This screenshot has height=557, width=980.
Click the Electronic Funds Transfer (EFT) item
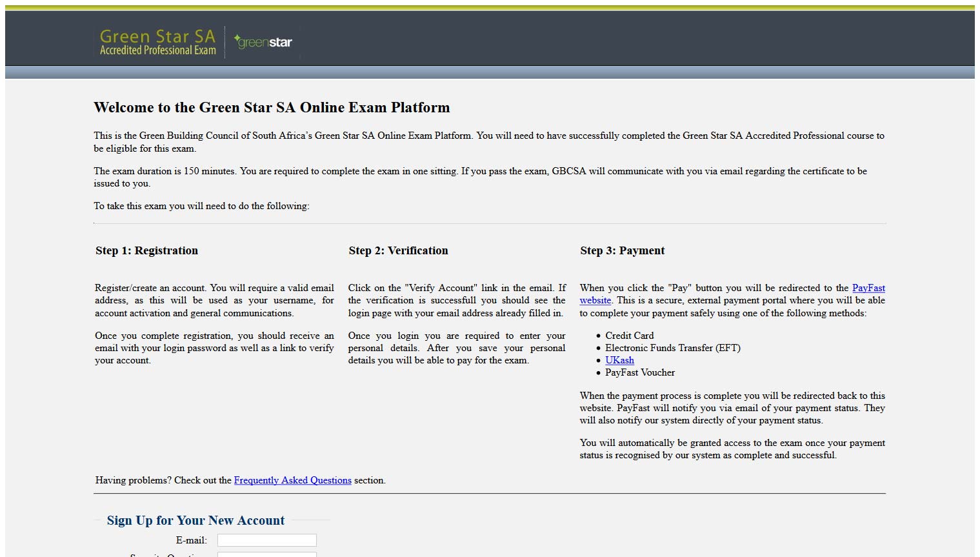coord(672,348)
